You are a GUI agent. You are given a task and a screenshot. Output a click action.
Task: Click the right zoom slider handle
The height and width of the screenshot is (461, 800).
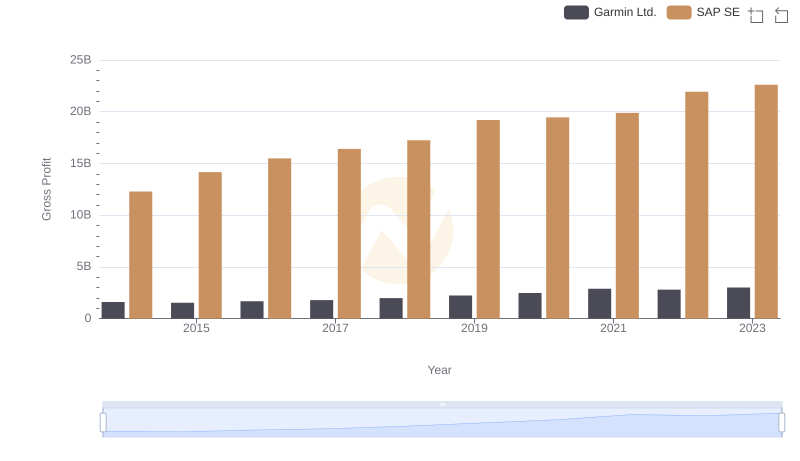click(782, 423)
